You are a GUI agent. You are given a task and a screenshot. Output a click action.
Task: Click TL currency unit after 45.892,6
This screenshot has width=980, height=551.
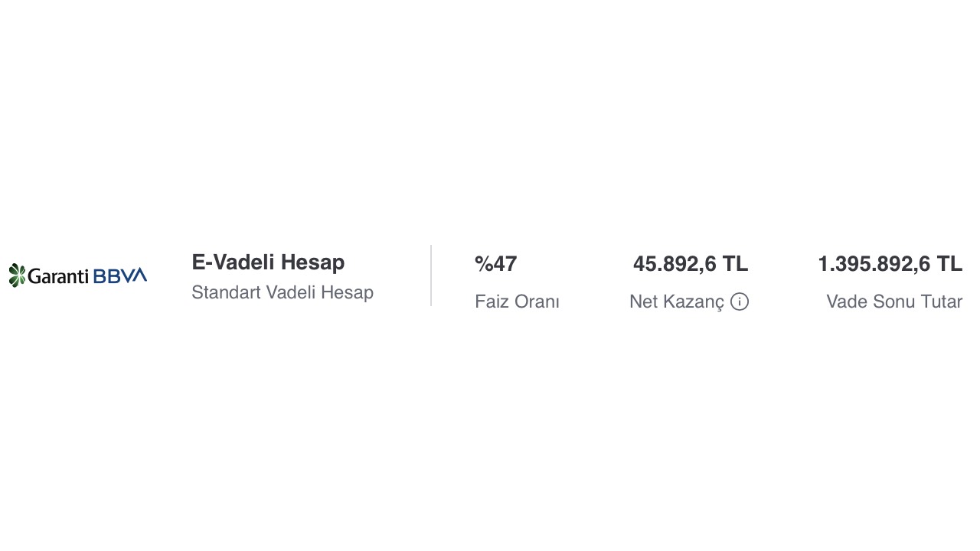click(x=735, y=264)
